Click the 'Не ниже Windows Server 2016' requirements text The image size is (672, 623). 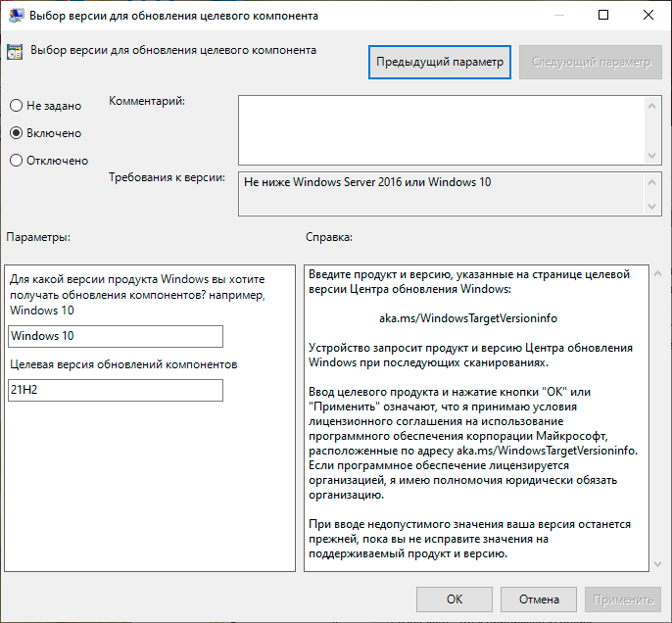tap(366, 182)
